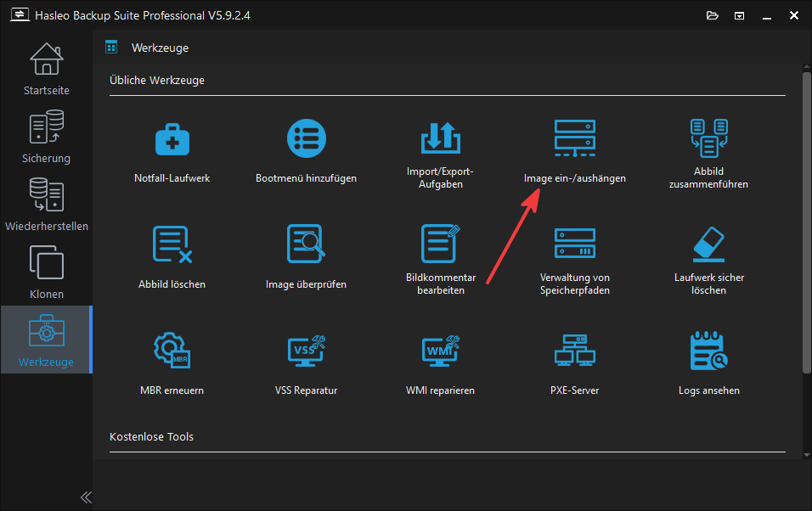
Task: Click the "Übliche Werkzeuge" section heading
Action: pos(157,81)
